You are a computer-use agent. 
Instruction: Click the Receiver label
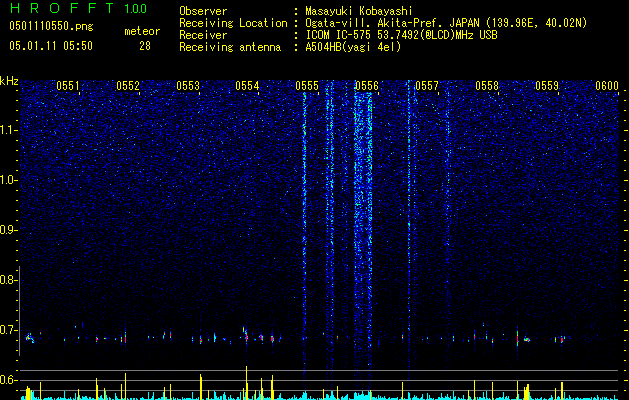pyautogui.click(x=203, y=35)
